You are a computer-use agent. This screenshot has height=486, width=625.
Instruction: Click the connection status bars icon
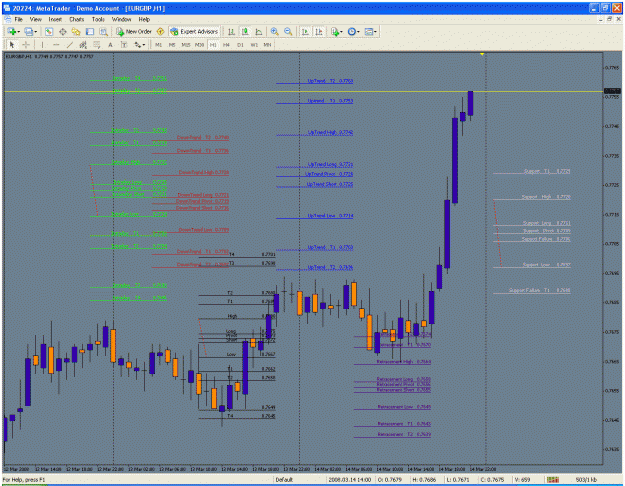pos(553,480)
